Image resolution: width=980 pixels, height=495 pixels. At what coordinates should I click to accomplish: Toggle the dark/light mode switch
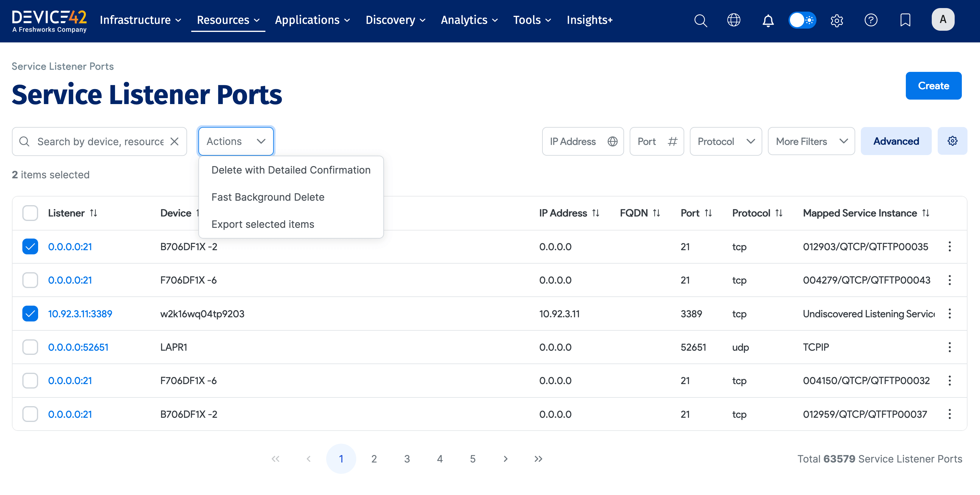point(802,20)
